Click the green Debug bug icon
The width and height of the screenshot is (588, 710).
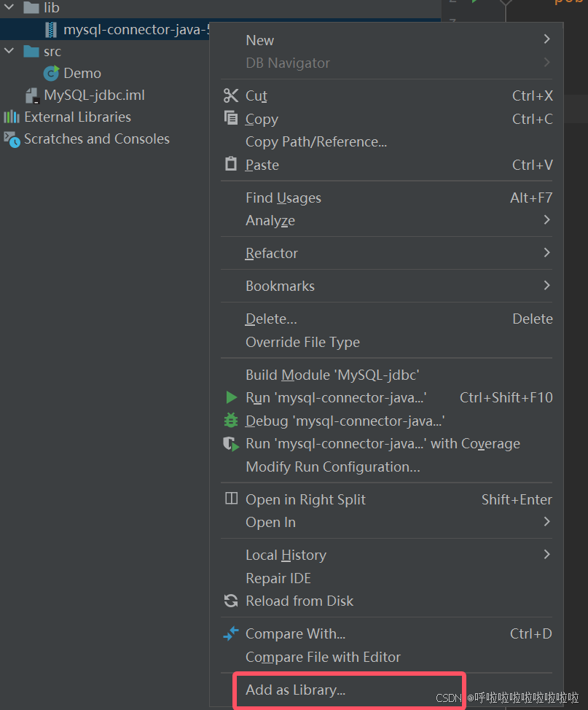231,420
